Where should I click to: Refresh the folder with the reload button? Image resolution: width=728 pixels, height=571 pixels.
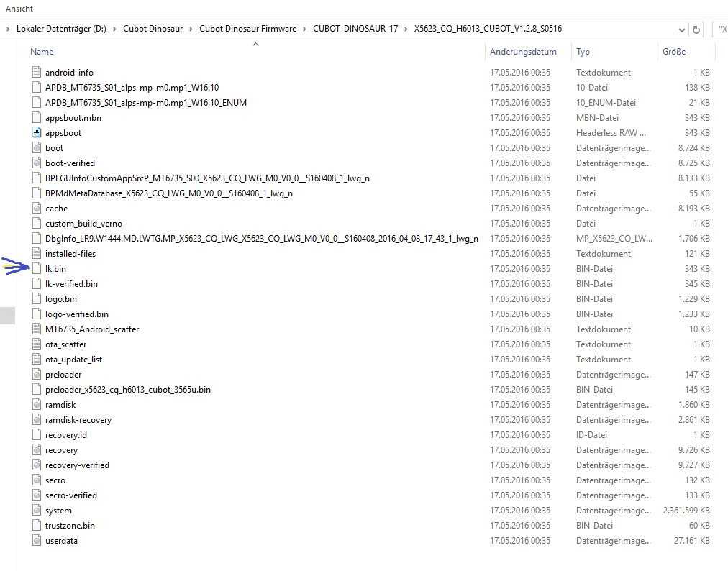point(696,29)
